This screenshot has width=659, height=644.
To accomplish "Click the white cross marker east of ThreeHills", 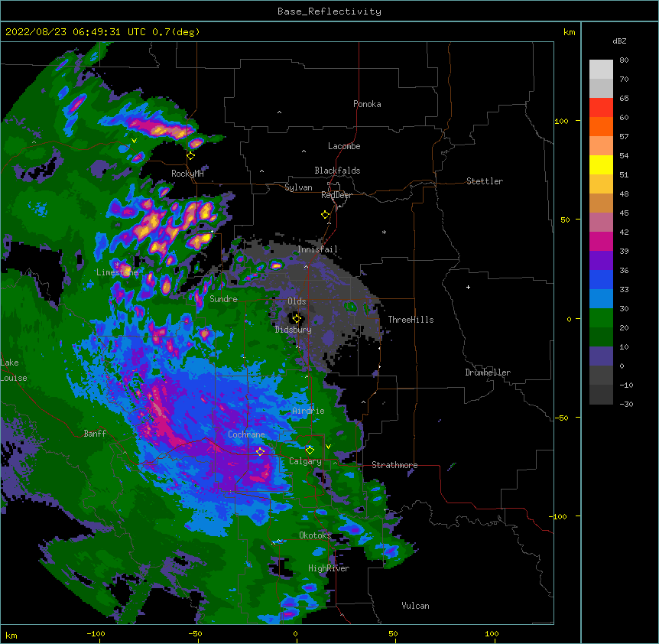I will click(x=468, y=287).
